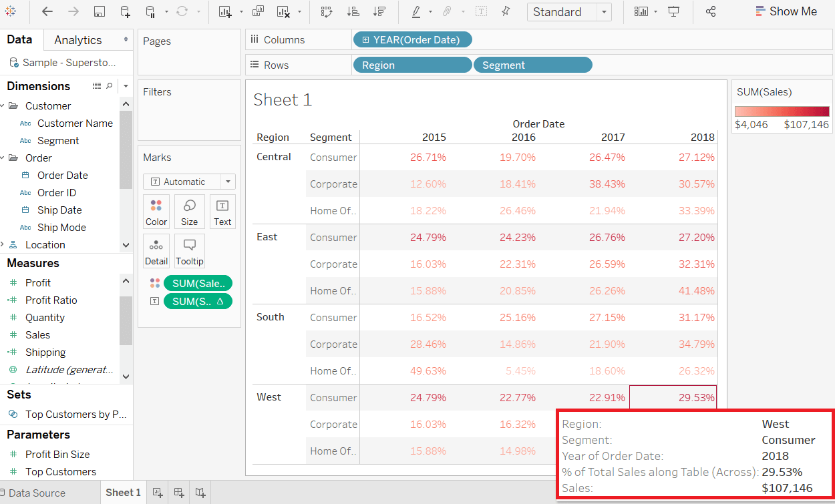Screen dimensions: 835x504
Task: Select the Segment pill on Rows
Action: tap(533, 65)
